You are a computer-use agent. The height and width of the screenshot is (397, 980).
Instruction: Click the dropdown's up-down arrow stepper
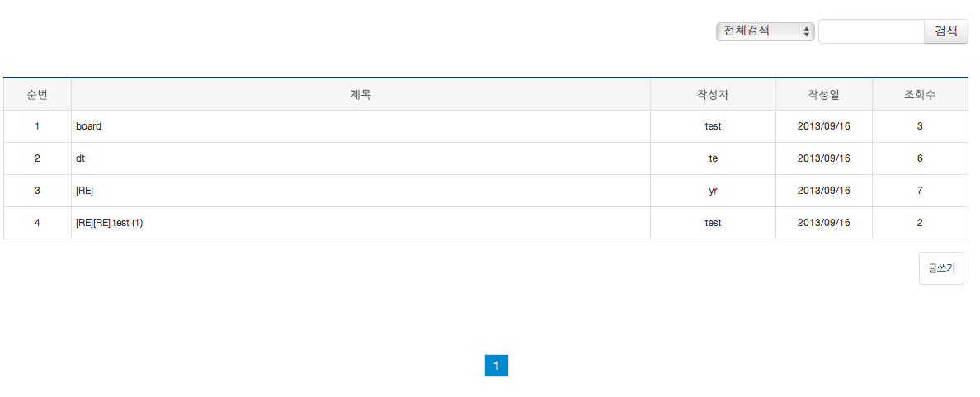click(x=806, y=31)
